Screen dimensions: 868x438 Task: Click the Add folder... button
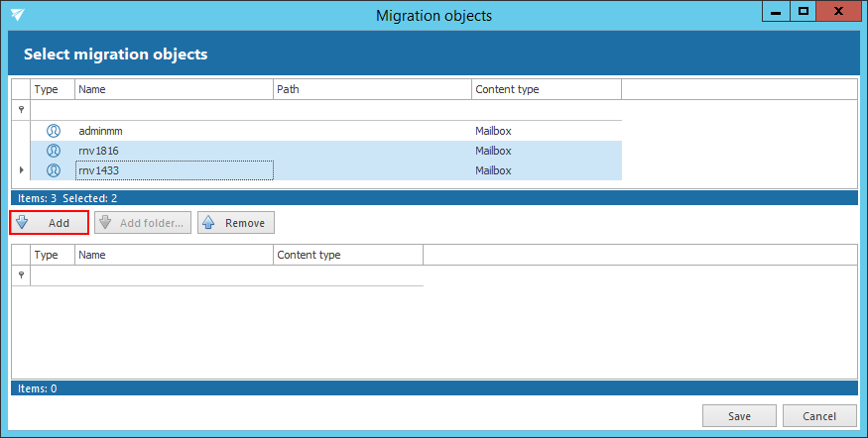coord(143,223)
